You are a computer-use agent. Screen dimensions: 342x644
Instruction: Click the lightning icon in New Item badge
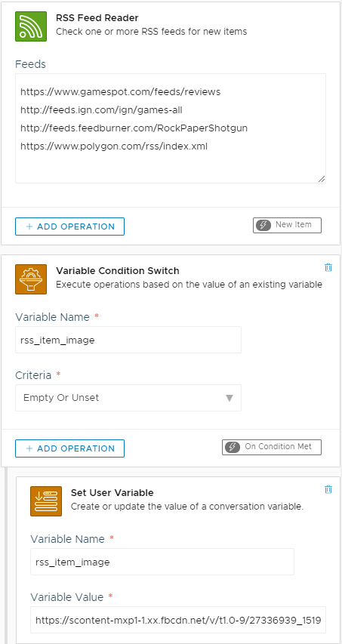[x=263, y=225]
